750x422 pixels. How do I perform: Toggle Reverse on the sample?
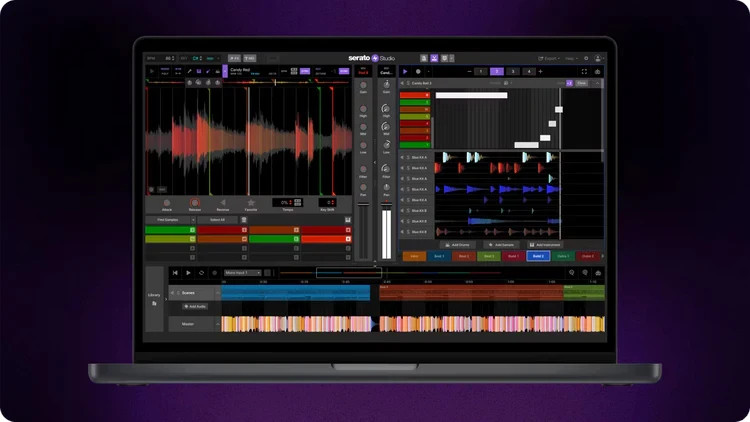(222, 203)
